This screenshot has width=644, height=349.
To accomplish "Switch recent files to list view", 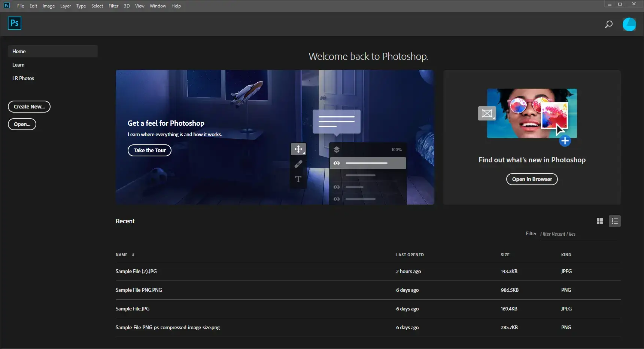I will click(x=615, y=221).
